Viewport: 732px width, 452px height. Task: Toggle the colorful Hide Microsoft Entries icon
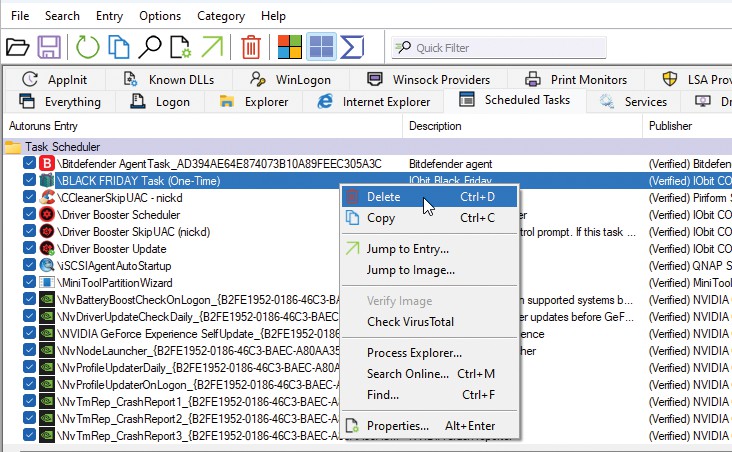[289, 47]
